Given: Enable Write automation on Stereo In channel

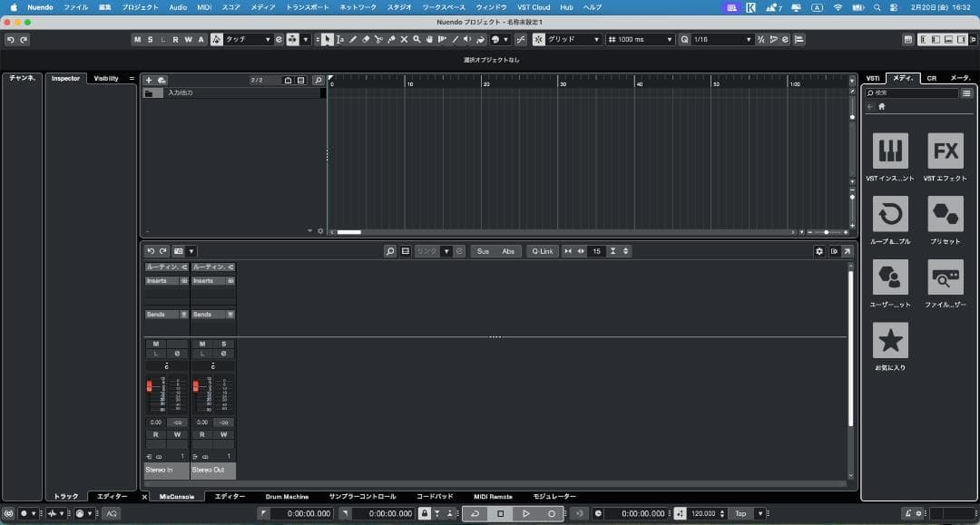Looking at the screenshot, I should (x=178, y=434).
